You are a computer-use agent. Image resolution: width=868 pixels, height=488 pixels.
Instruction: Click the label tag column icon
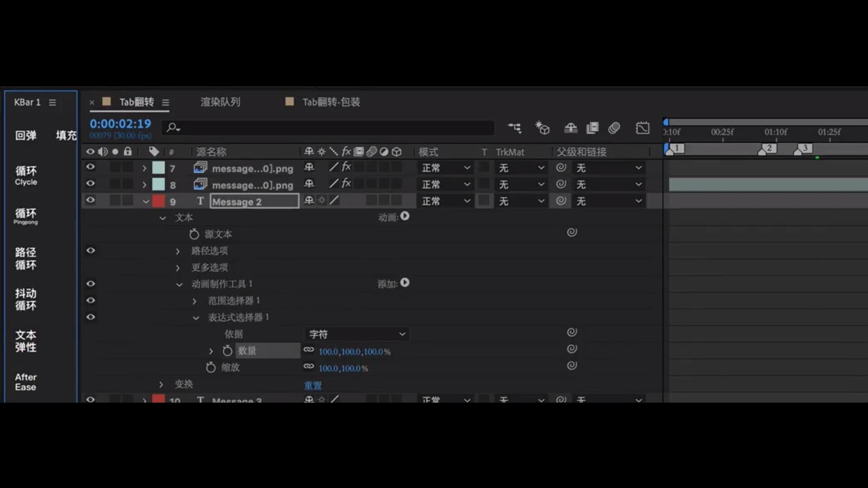(154, 151)
